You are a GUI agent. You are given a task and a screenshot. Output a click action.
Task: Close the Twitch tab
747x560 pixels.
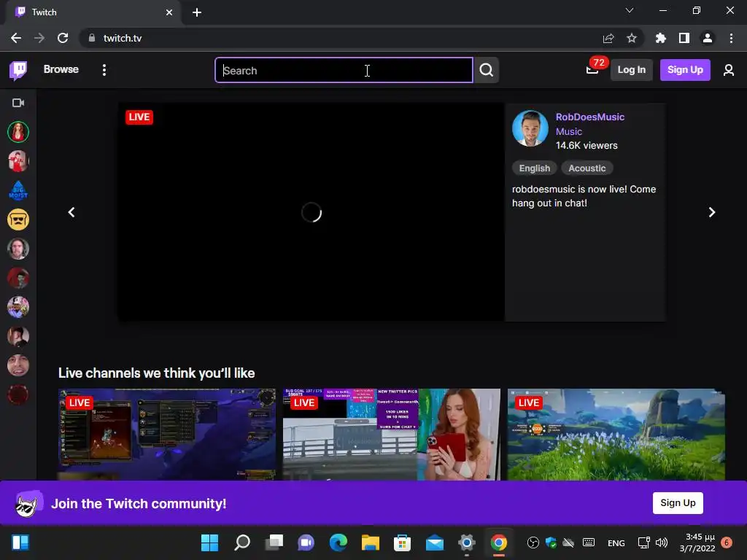[169, 12]
